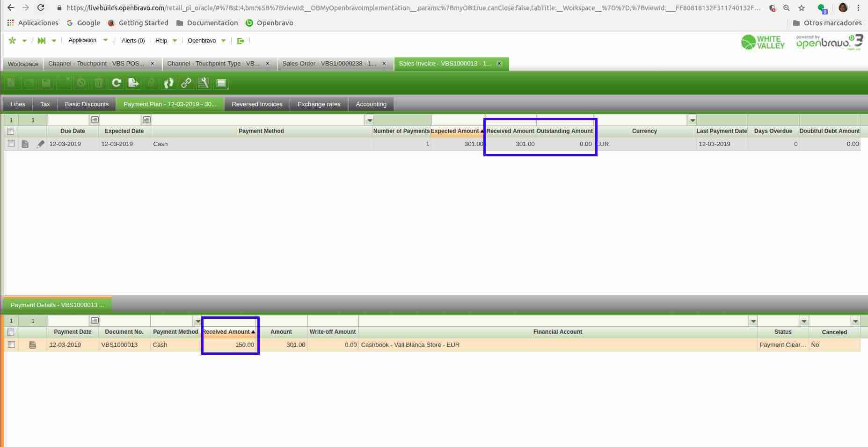Click the linked items chain icon
Viewport: 868px width, 447px height.
186,83
